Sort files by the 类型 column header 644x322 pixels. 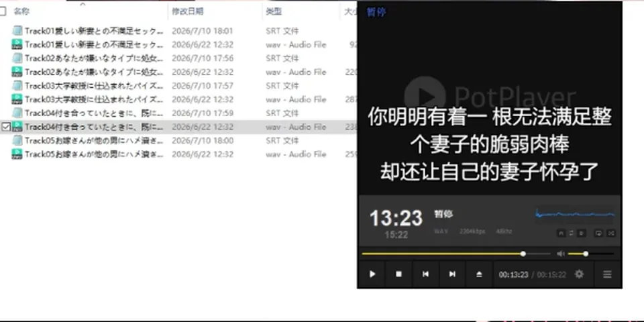[274, 11]
